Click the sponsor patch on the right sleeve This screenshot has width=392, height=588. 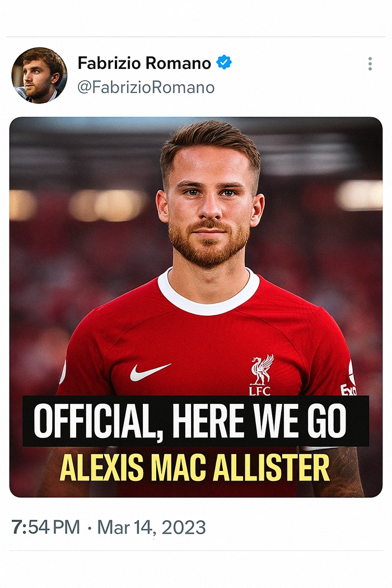point(349,378)
